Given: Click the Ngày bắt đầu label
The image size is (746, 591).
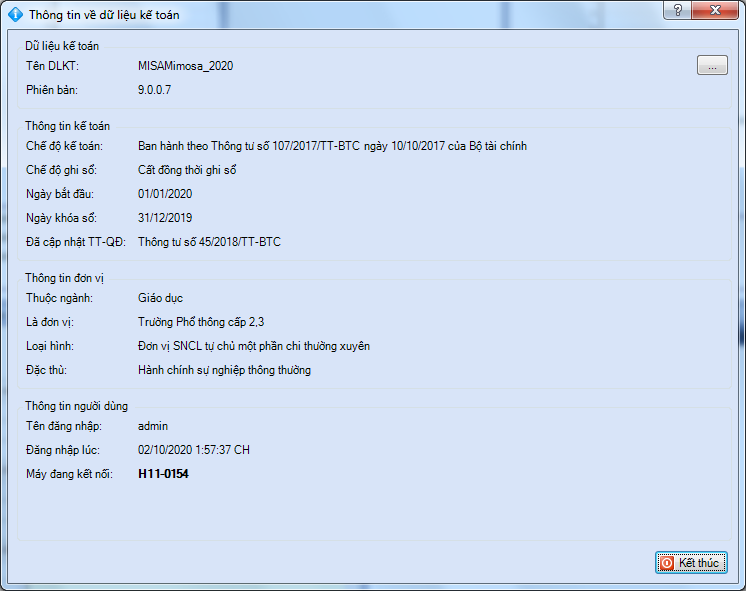Looking at the screenshot, I should pyautogui.click(x=60, y=194).
